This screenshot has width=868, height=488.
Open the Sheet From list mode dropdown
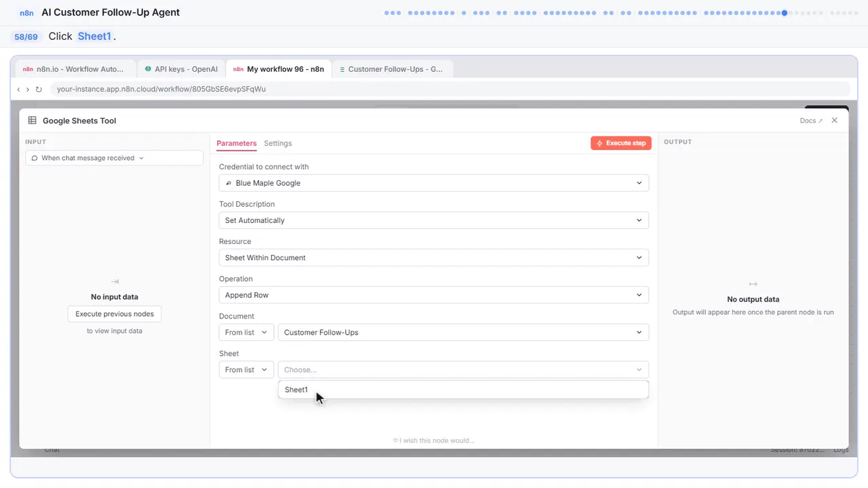point(246,369)
